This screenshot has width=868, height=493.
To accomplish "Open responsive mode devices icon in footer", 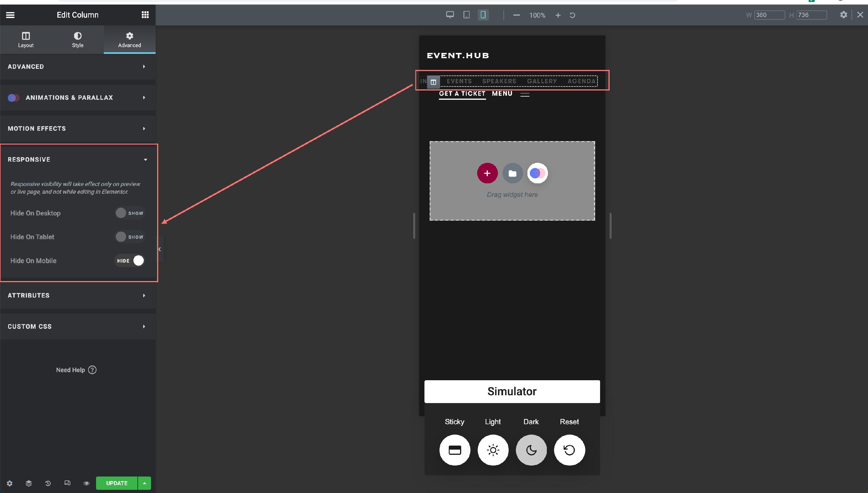I will coord(67,483).
